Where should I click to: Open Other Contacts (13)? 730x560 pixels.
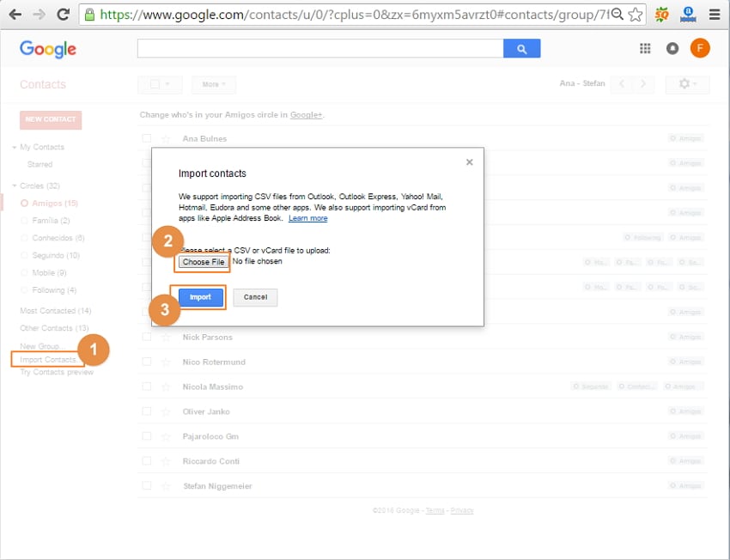54,328
